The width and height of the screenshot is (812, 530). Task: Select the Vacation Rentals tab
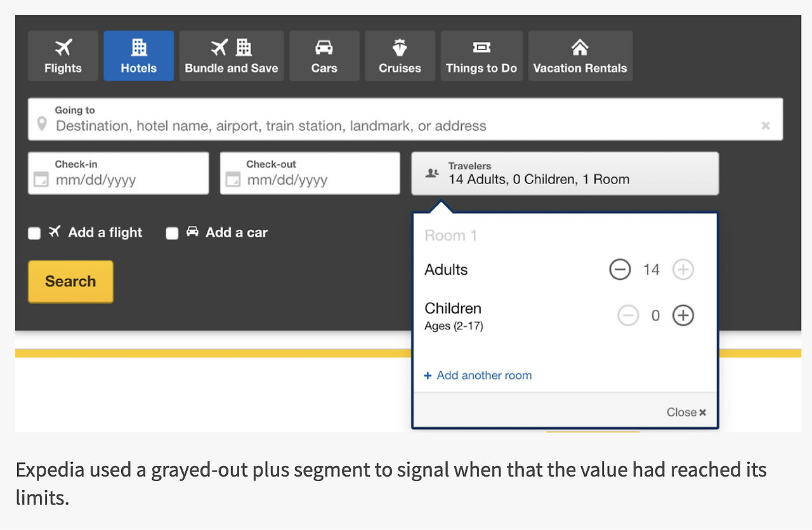580,56
